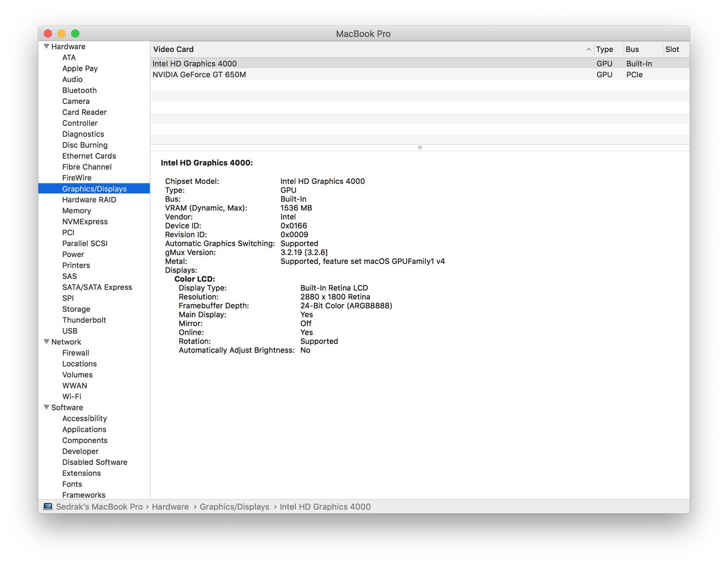Open SAS in the sidebar
The width and height of the screenshot is (728, 564).
70,277
